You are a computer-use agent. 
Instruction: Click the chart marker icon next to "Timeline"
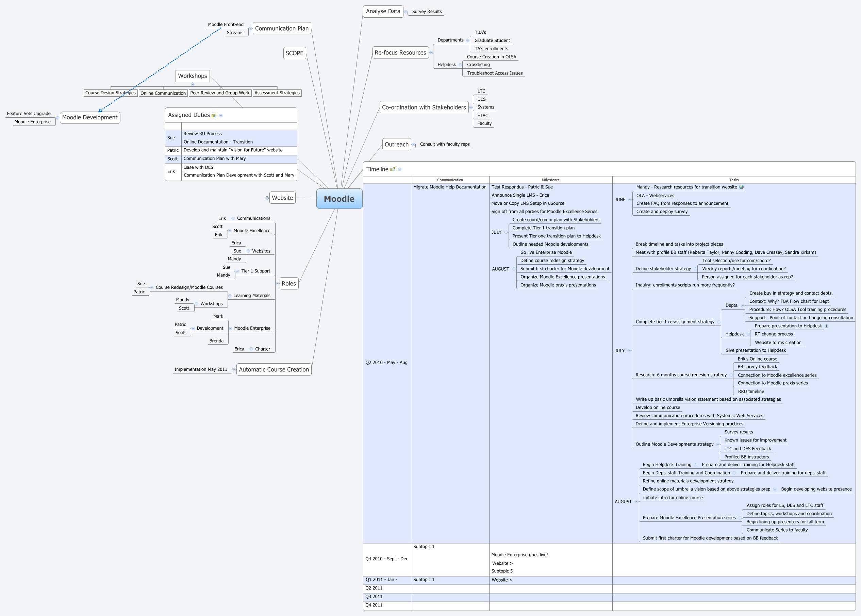(393, 169)
